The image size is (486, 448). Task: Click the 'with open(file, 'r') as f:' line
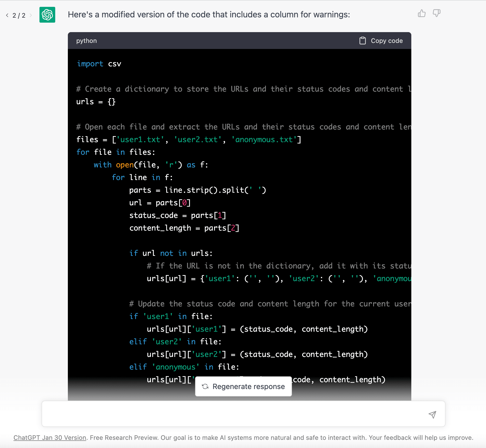[151, 165]
